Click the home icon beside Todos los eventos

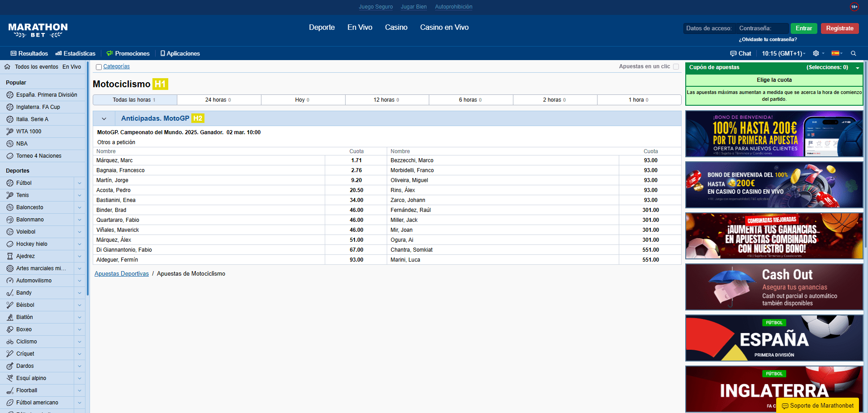point(7,66)
